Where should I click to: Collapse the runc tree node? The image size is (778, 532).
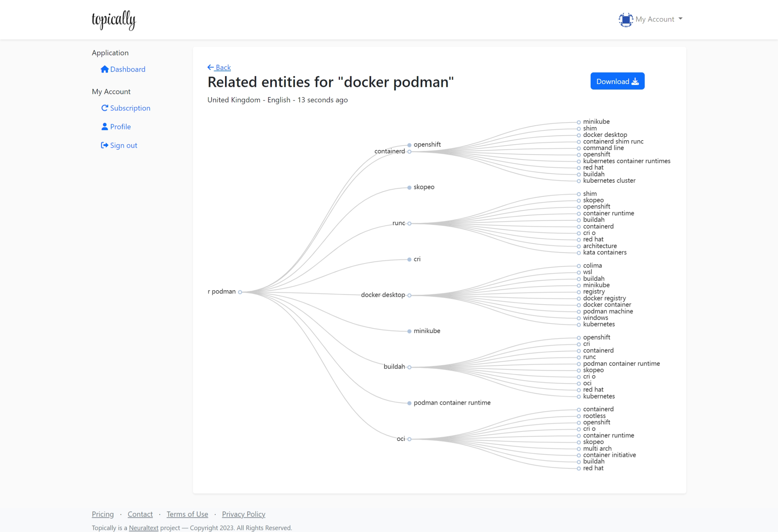[409, 224]
